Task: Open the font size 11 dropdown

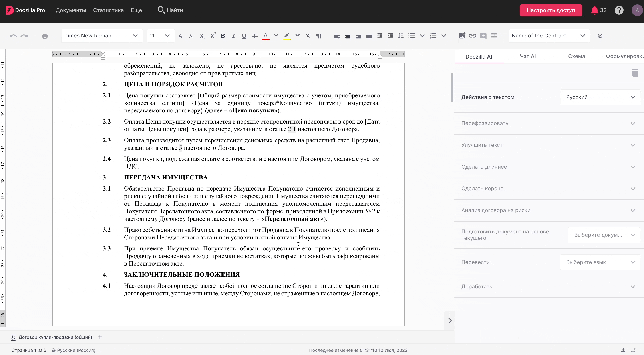Action: click(160, 36)
